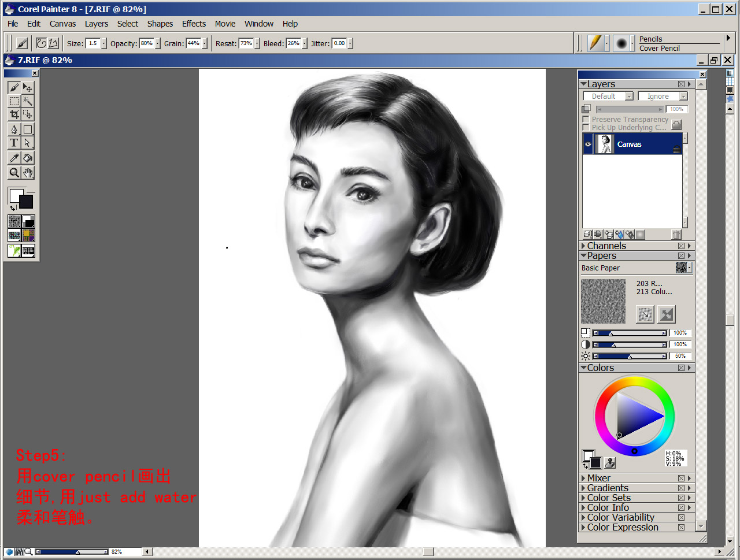Expand the Mixer panel

583,479
